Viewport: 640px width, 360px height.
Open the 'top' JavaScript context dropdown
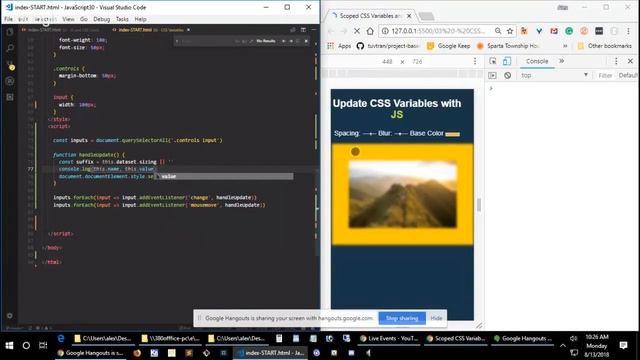tap(554, 76)
